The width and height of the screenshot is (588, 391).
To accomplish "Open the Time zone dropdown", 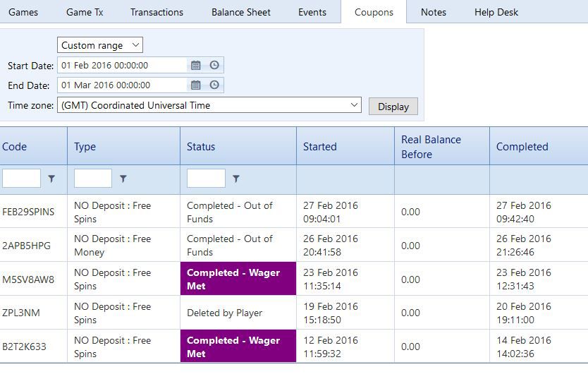I will [209, 105].
